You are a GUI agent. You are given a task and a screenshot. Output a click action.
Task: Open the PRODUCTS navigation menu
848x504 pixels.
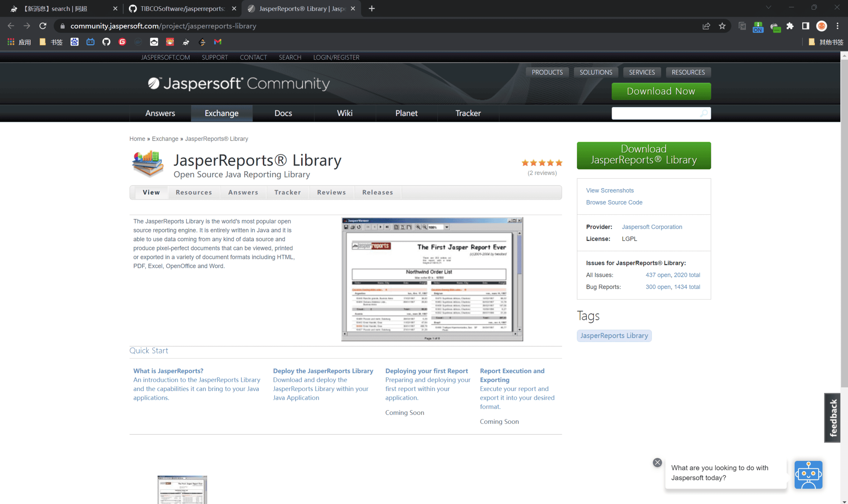[547, 72]
